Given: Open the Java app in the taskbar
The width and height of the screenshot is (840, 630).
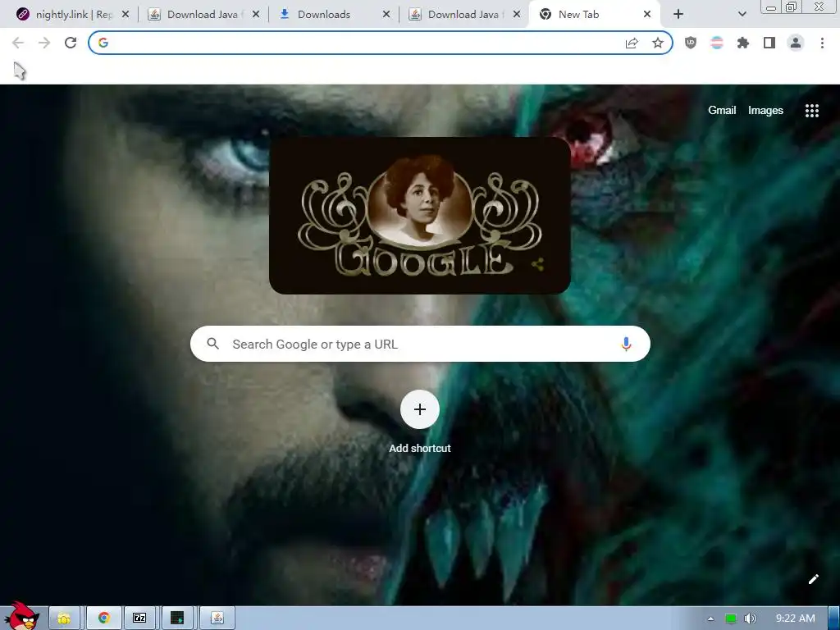Looking at the screenshot, I should (217, 619).
